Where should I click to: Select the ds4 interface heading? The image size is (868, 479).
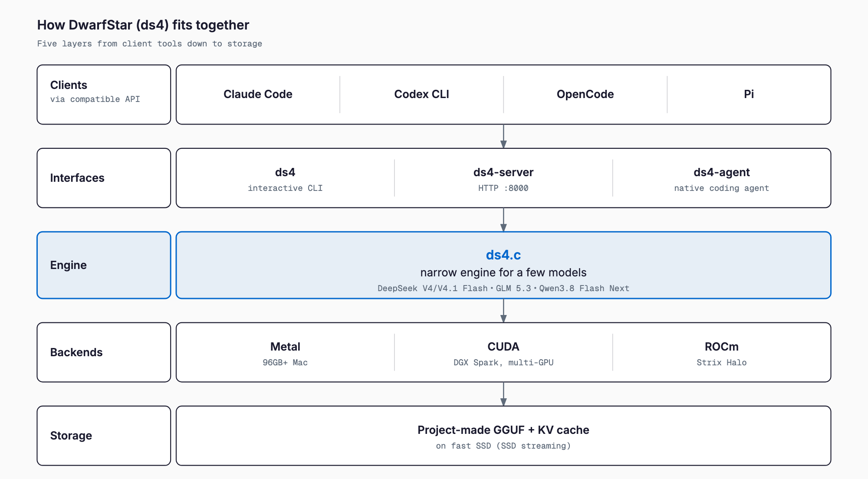point(285,172)
